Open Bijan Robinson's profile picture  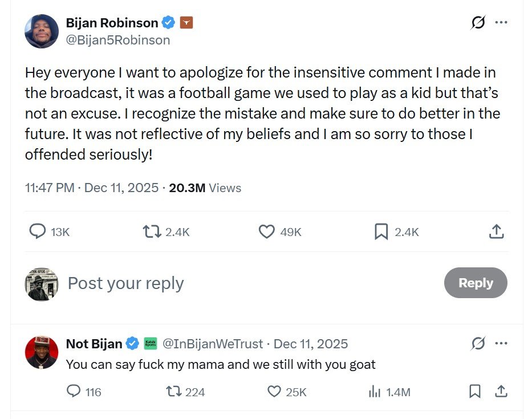coord(42,31)
